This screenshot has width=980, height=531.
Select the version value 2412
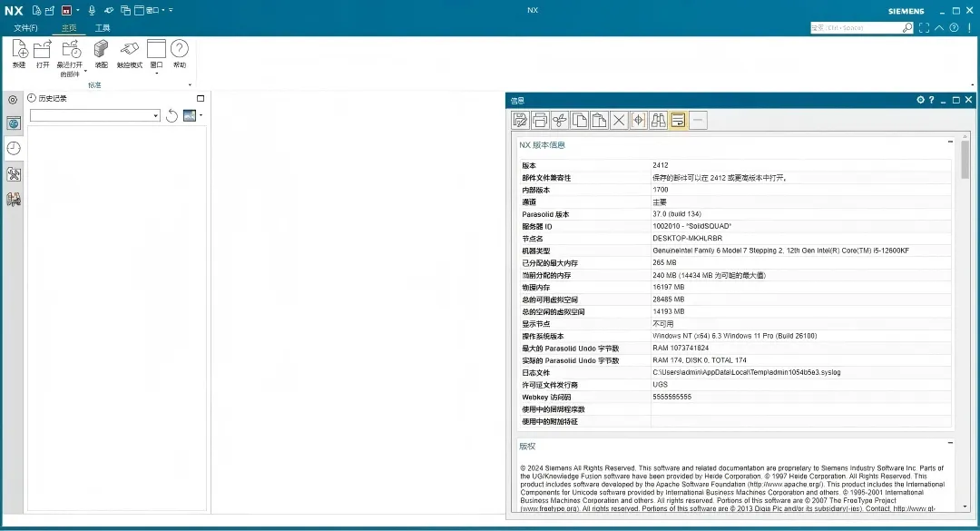click(x=660, y=166)
